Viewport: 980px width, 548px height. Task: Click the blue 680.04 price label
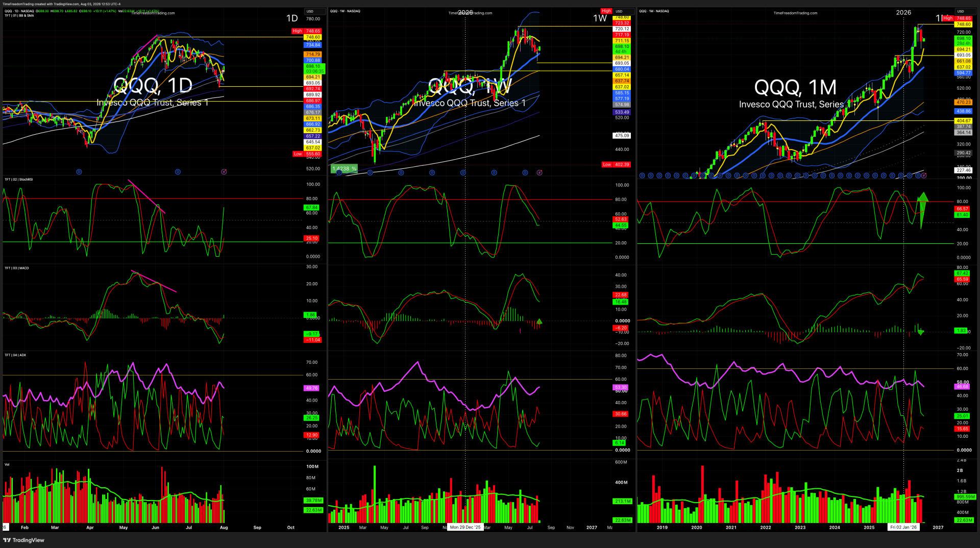tap(622, 69)
